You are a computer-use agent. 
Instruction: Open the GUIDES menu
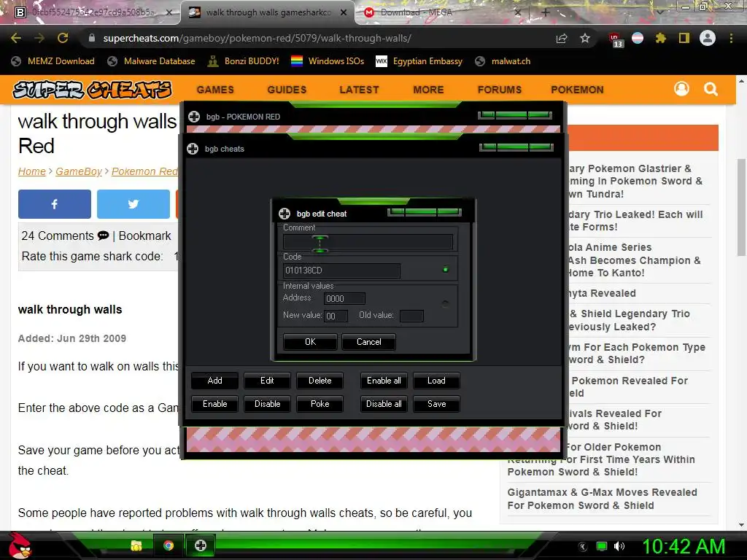pyautogui.click(x=287, y=90)
